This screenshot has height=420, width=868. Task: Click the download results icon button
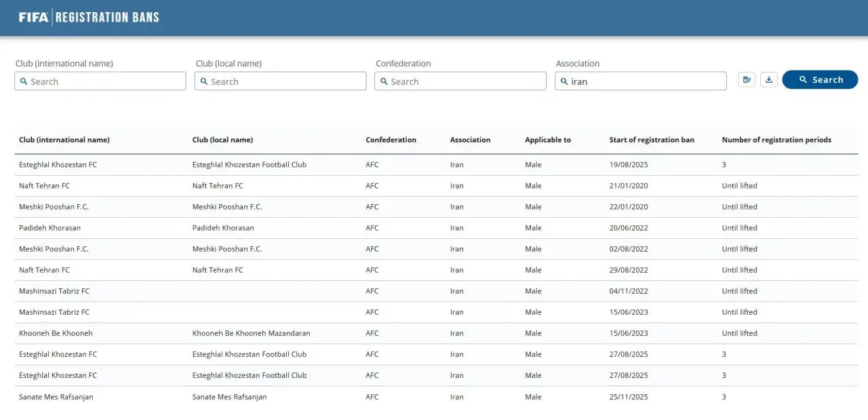tap(768, 80)
